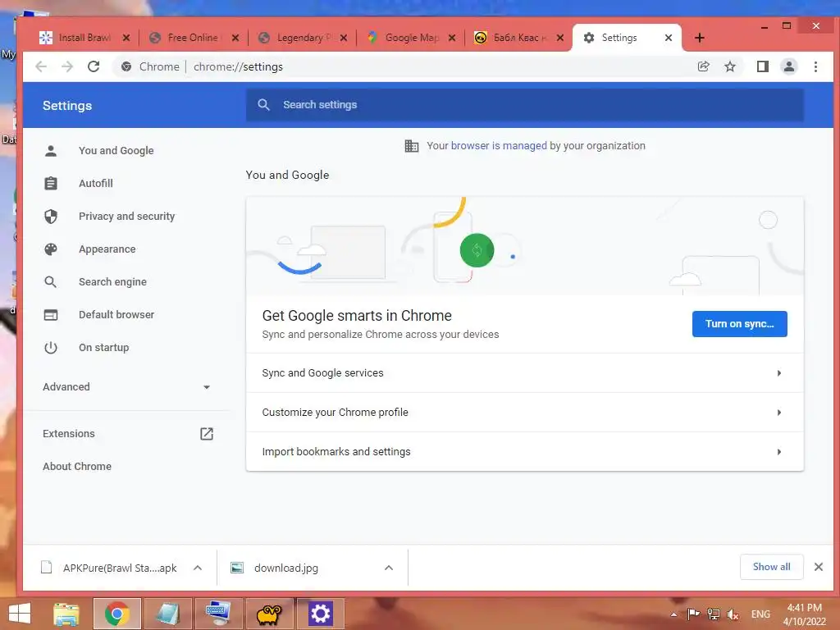840x630 pixels.
Task: Open Windows Start button
Action: coord(20,614)
